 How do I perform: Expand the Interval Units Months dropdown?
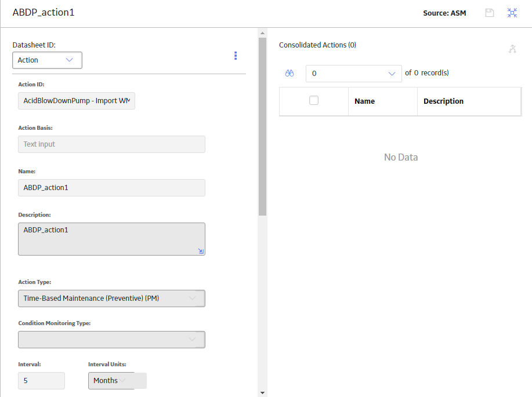(117, 381)
